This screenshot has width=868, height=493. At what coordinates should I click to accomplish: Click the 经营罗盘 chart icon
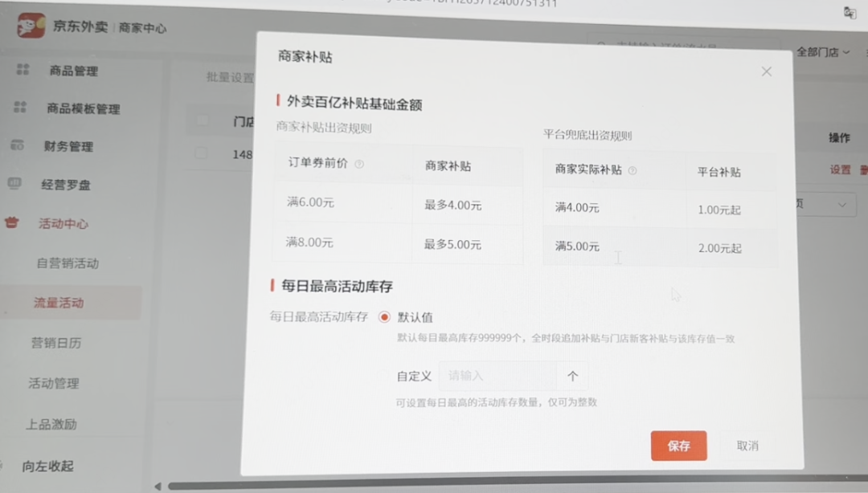click(14, 183)
